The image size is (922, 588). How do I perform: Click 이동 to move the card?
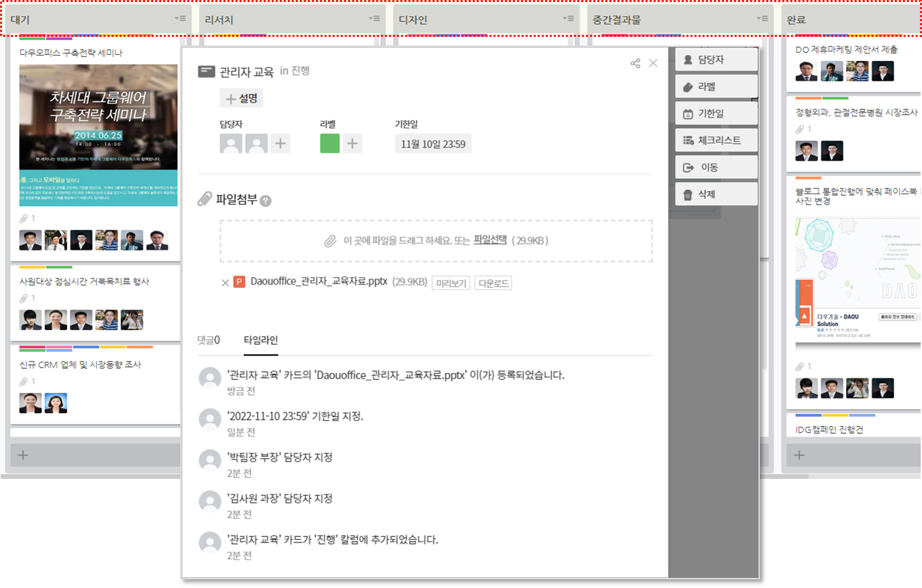716,167
